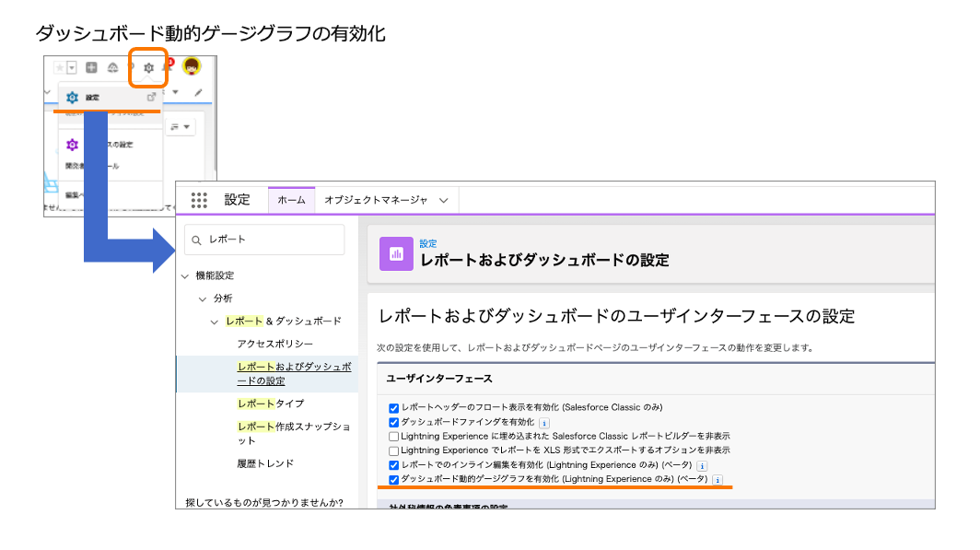
Task: Open レポートタイプ in setup tree
Action: click(271, 404)
